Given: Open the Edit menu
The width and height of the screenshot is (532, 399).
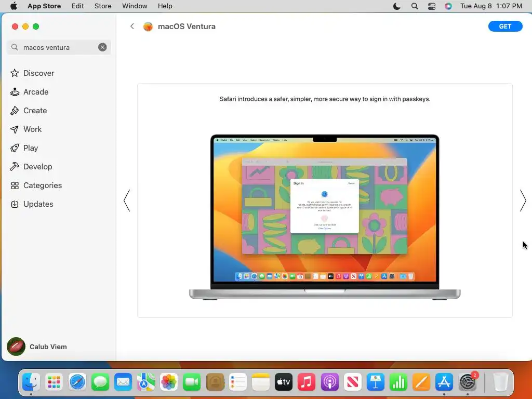Looking at the screenshot, I should 78,6.
